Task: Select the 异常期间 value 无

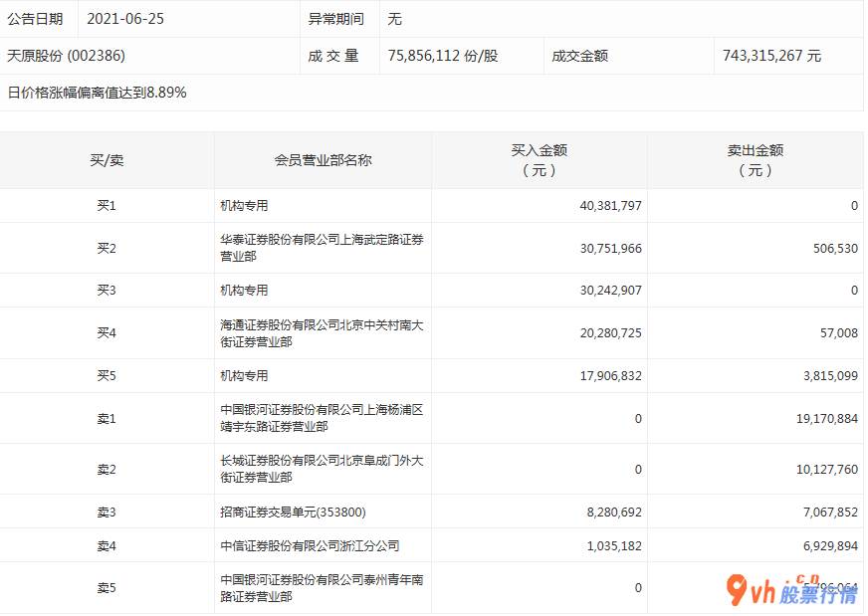Action: pos(395,19)
